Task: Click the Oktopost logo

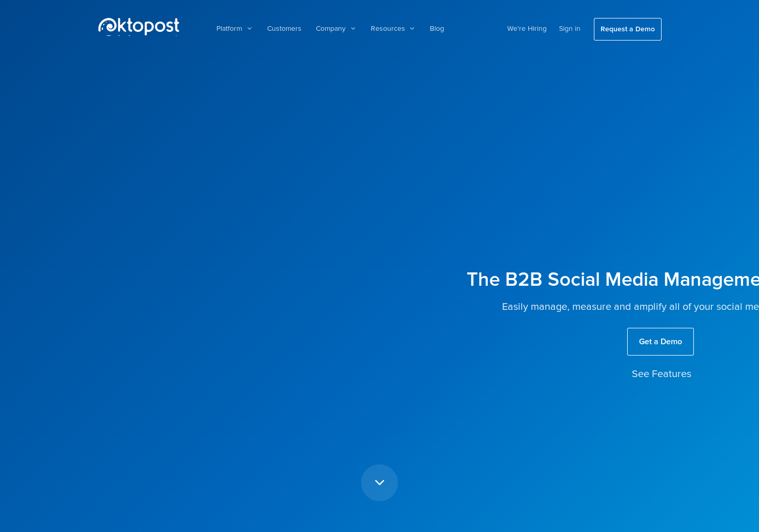Action: pos(139,27)
